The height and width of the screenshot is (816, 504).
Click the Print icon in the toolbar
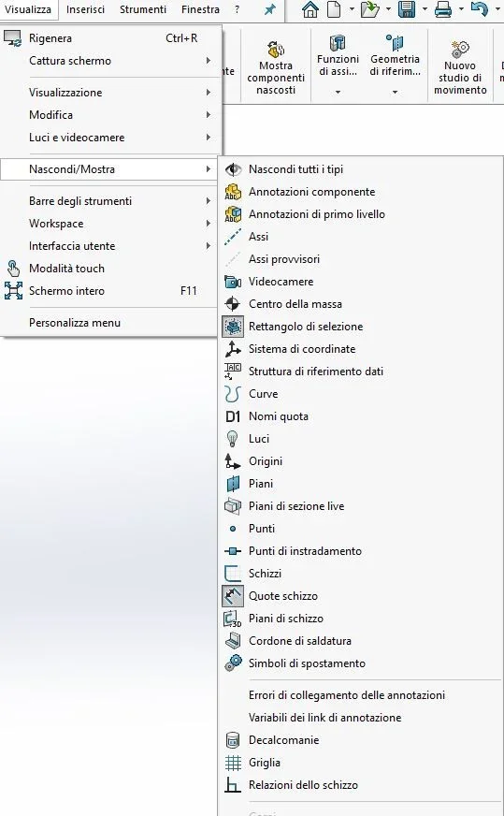(x=442, y=9)
